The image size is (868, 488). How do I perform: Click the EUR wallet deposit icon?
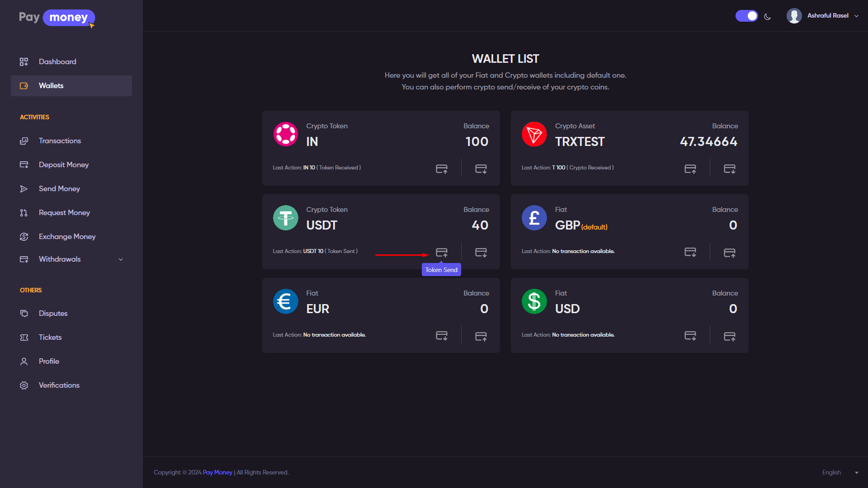pyautogui.click(x=442, y=336)
